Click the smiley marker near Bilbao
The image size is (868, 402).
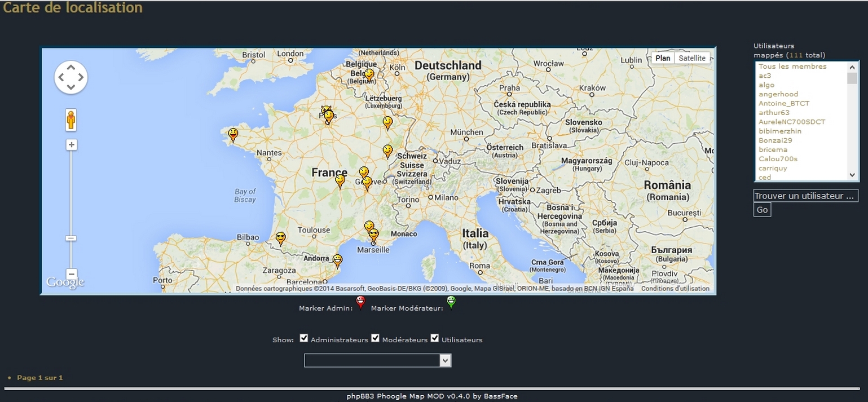(280, 238)
